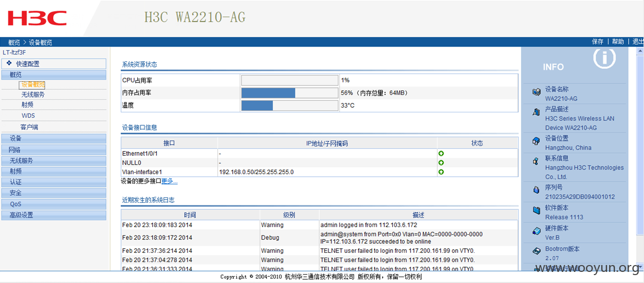The height and width of the screenshot is (283, 644).
Task: Click the 联系信息 icon in INFO panel
Action: point(536,161)
